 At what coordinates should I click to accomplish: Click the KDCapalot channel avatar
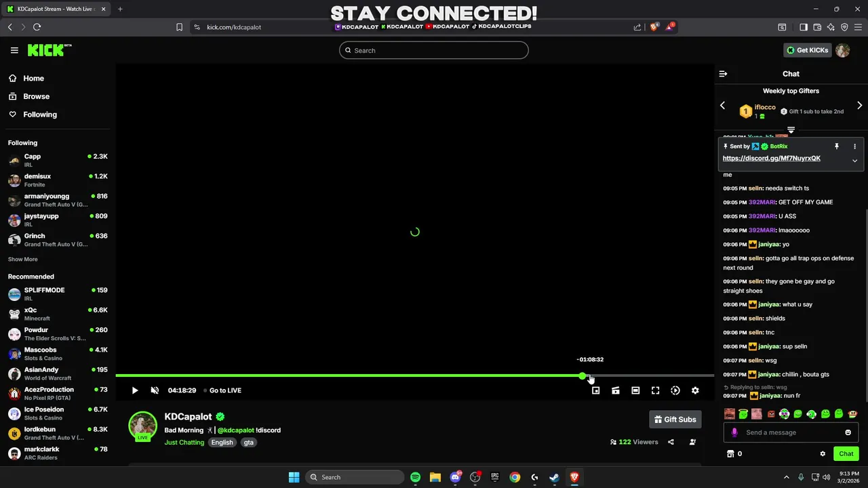[x=142, y=426]
